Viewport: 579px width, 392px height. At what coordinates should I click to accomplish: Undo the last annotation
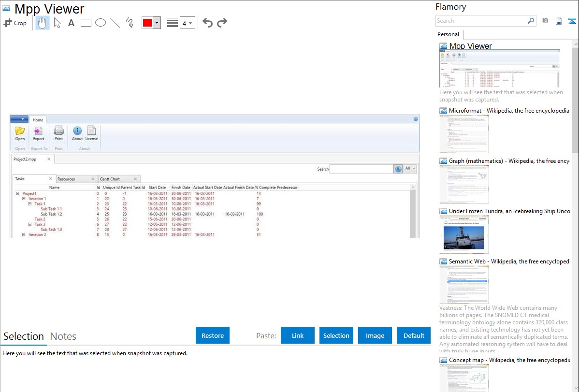(x=207, y=23)
